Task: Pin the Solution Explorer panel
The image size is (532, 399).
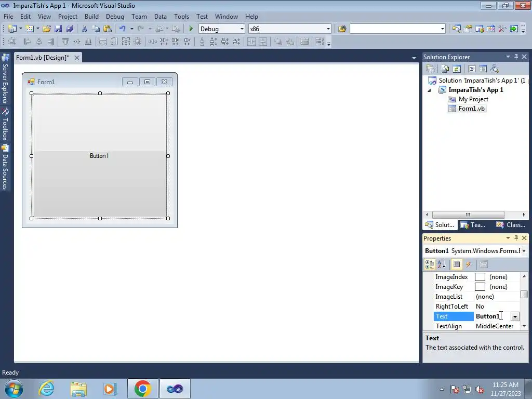Action: coord(516,57)
